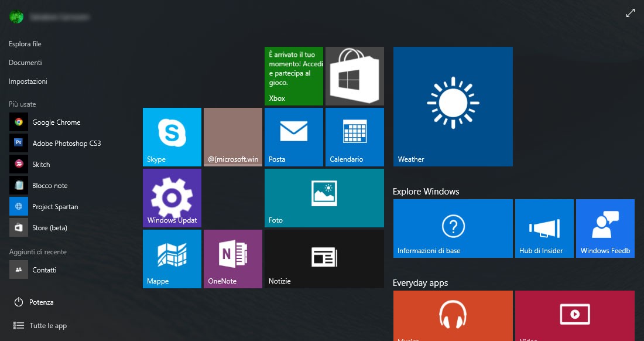Launch Skitch from most used list
The width and height of the screenshot is (644, 341).
(30, 164)
